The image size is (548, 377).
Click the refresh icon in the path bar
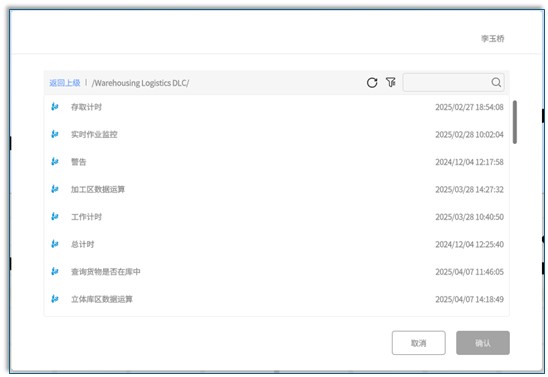coord(372,82)
